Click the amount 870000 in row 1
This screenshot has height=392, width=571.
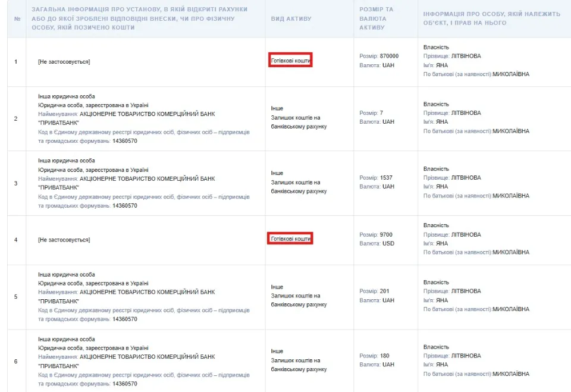point(389,57)
